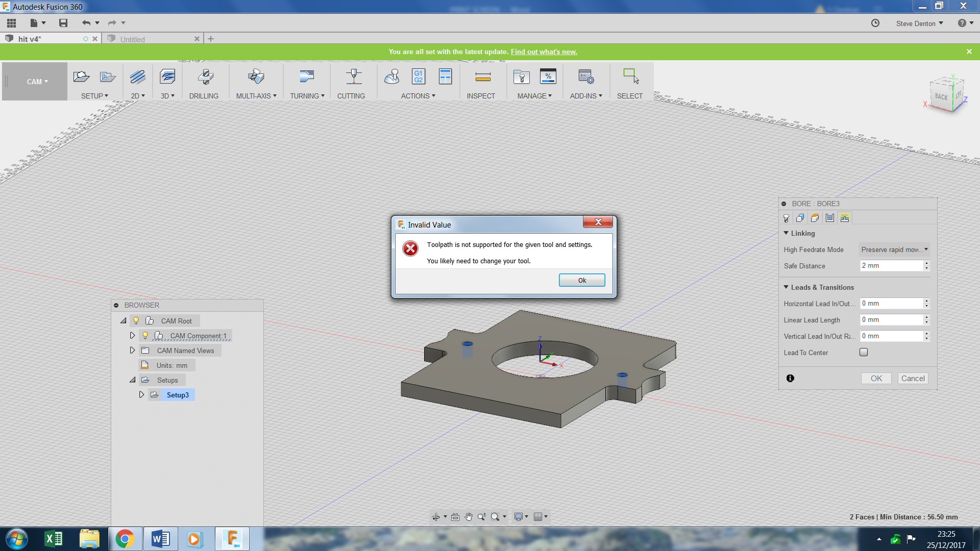This screenshot has width=980, height=551.
Task: Click the Cutting tool icon
Action: pyautogui.click(x=353, y=77)
